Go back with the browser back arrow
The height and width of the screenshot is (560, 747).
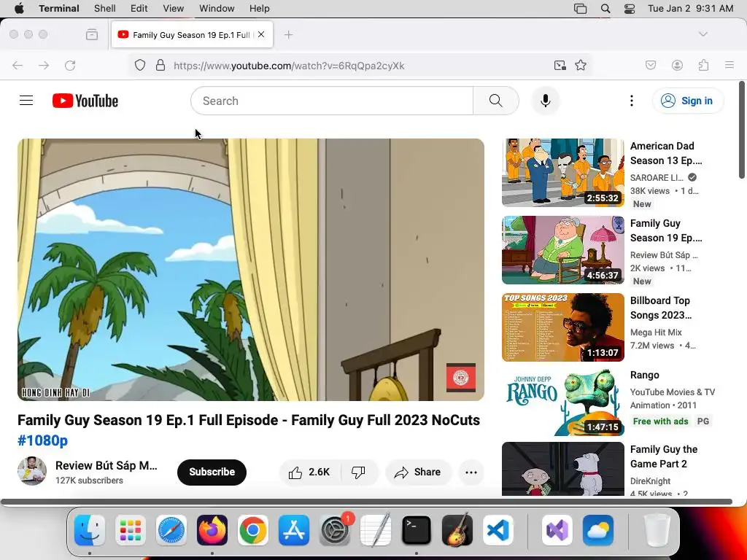(x=18, y=65)
